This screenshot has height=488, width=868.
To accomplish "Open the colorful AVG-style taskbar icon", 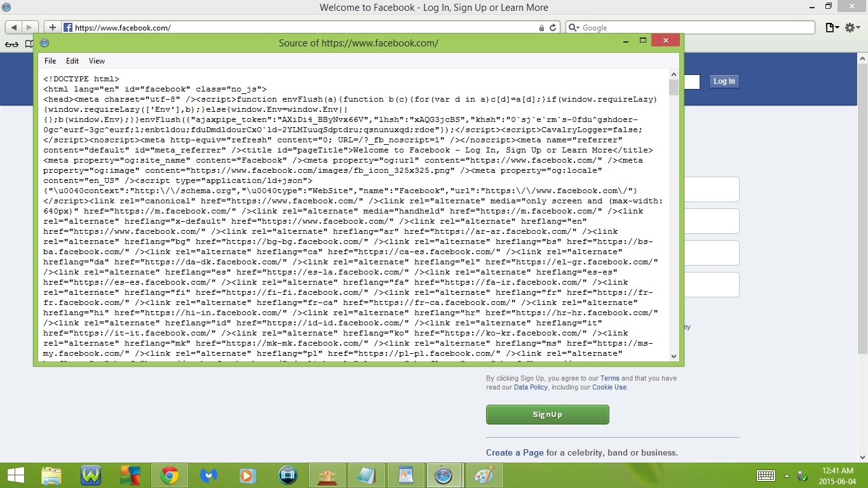I will pyautogui.click(x=130, y=475).
